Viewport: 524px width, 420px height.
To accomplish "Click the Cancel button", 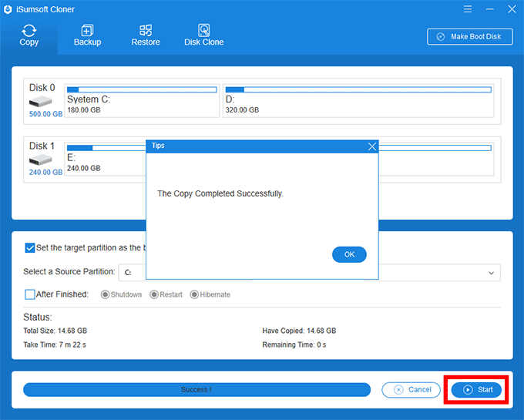I will tap(411, 390).
